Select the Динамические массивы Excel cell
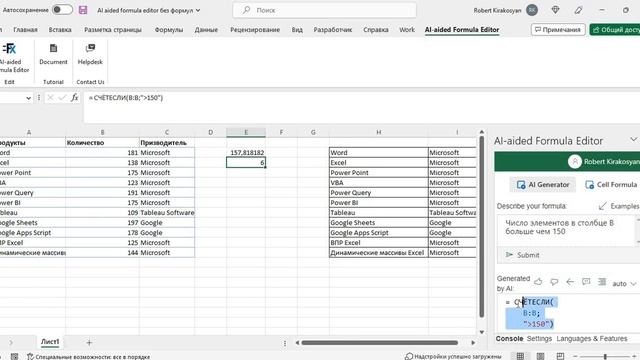The height and width of the screenshot is (360, 640). pos(378,252)
